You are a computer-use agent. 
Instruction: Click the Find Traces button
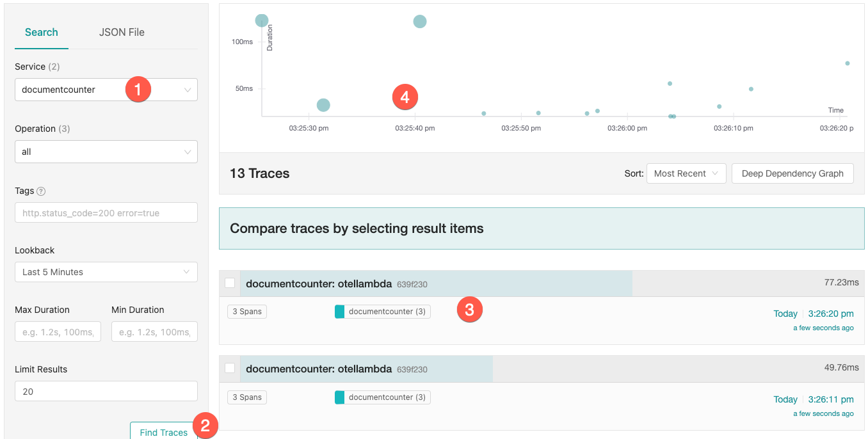click(x=164, y=432)
